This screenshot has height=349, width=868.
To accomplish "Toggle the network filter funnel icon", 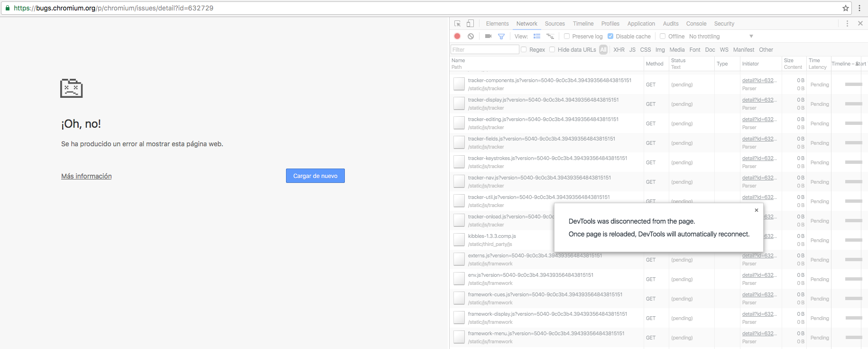I will [x=501, y=36].
